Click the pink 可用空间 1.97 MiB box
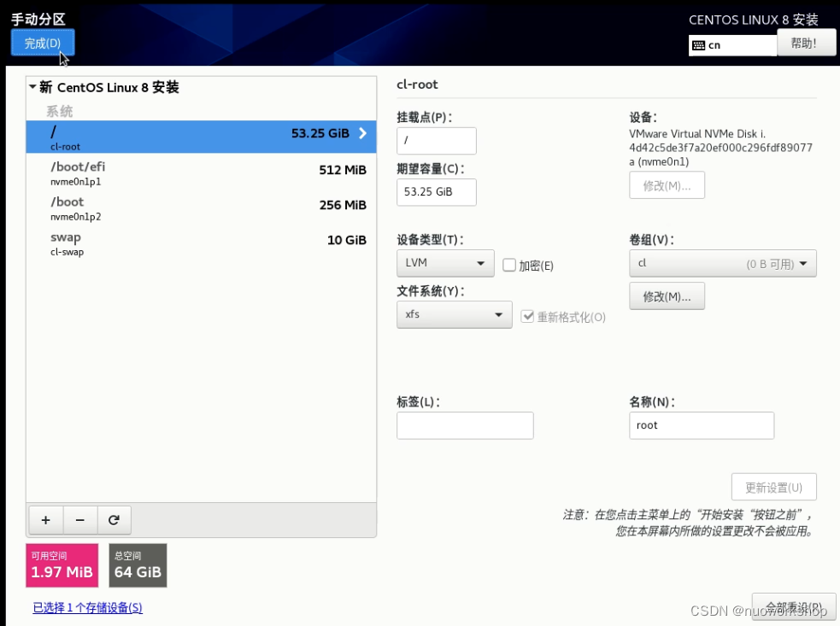 pyautogui.click(x=62, y=565)
